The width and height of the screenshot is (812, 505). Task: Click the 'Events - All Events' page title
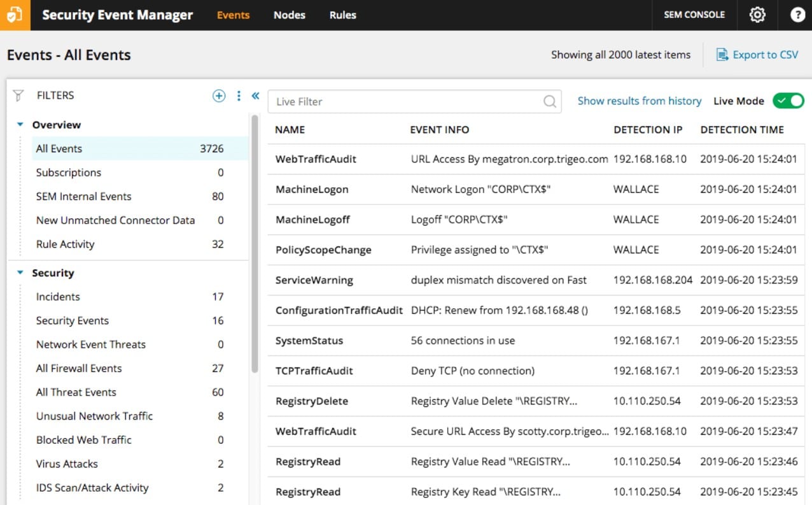coord(69,55)
